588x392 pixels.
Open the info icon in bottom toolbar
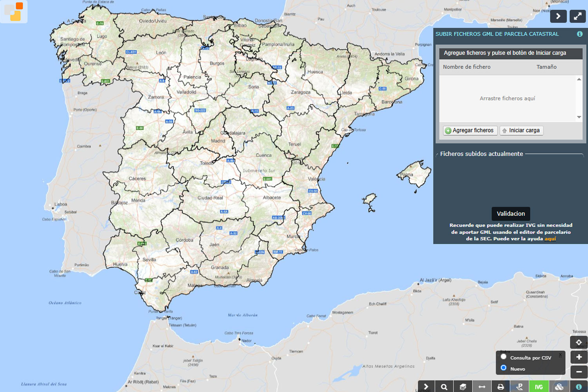tap(579, 387)
